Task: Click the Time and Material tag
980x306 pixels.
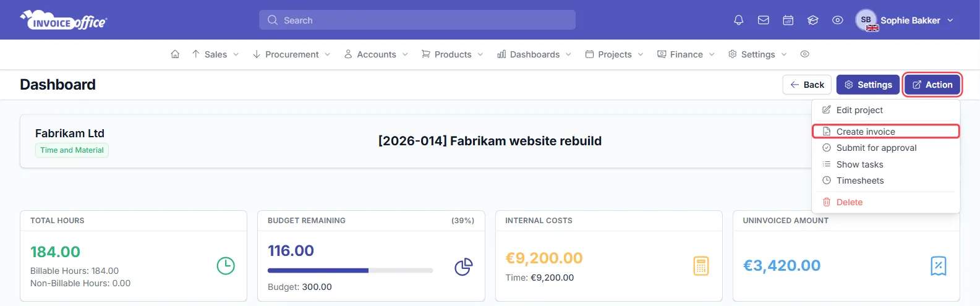Action: (72, 150)
